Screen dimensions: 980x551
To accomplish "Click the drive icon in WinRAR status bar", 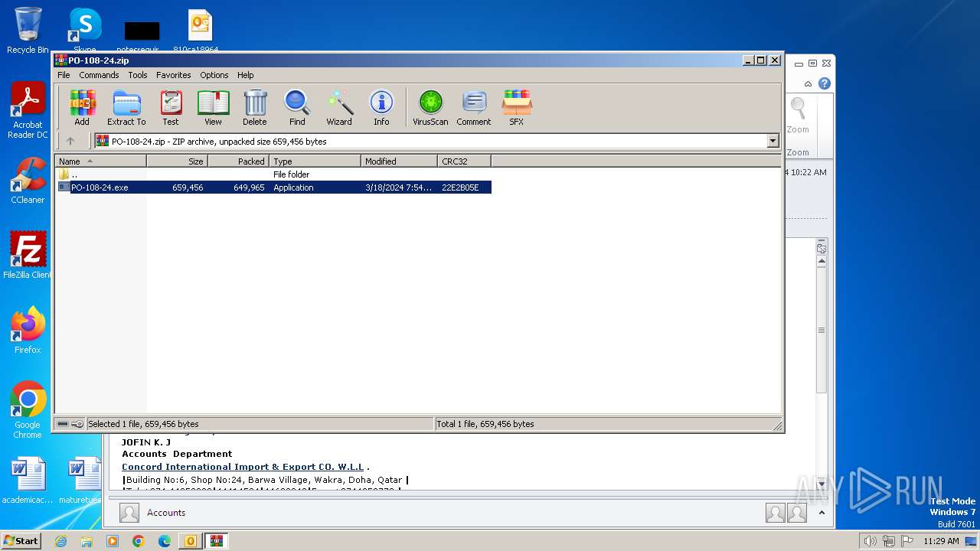I will click(63, 424).
